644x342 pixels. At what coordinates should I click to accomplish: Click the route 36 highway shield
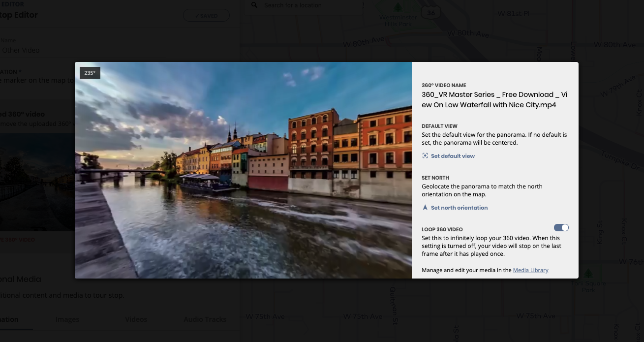click(431, 12)
